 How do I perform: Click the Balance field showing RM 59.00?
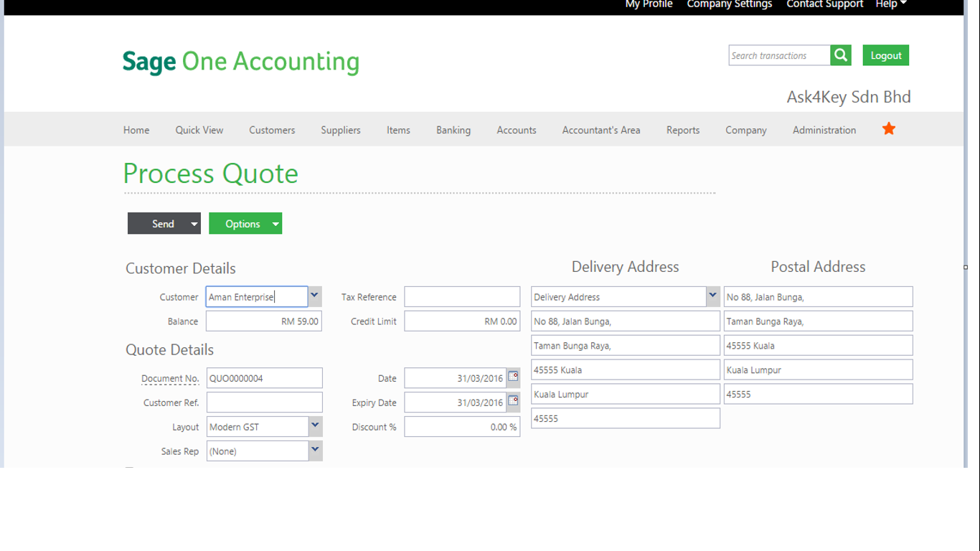(x=264, y=321)
